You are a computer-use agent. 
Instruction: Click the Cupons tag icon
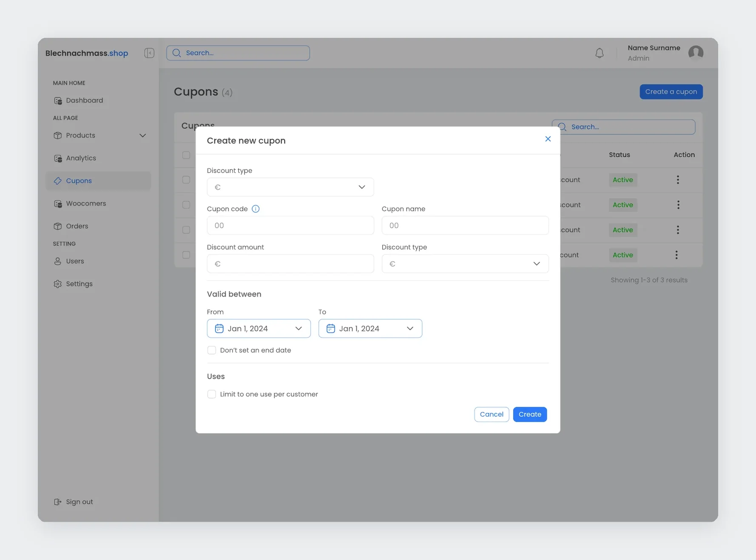(x=58, y=181)
